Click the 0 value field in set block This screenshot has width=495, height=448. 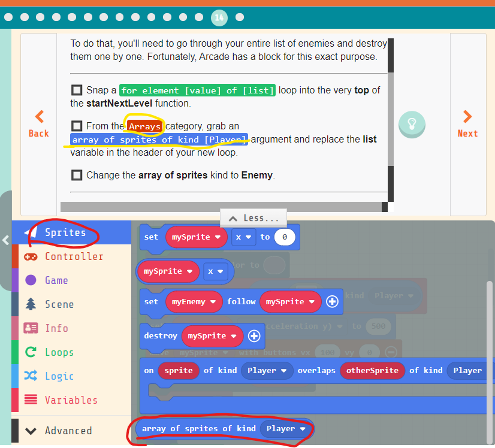(285, 237)
